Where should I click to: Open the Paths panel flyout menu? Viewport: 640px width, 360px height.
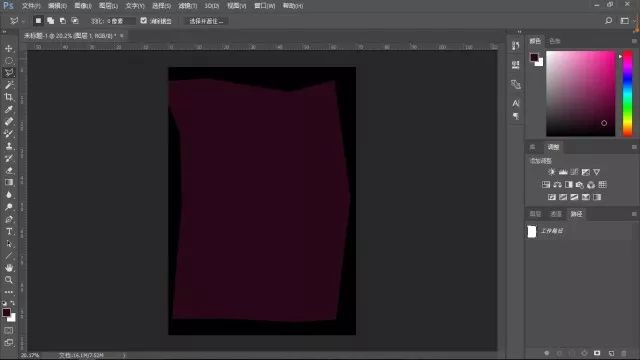click(634, 214)
